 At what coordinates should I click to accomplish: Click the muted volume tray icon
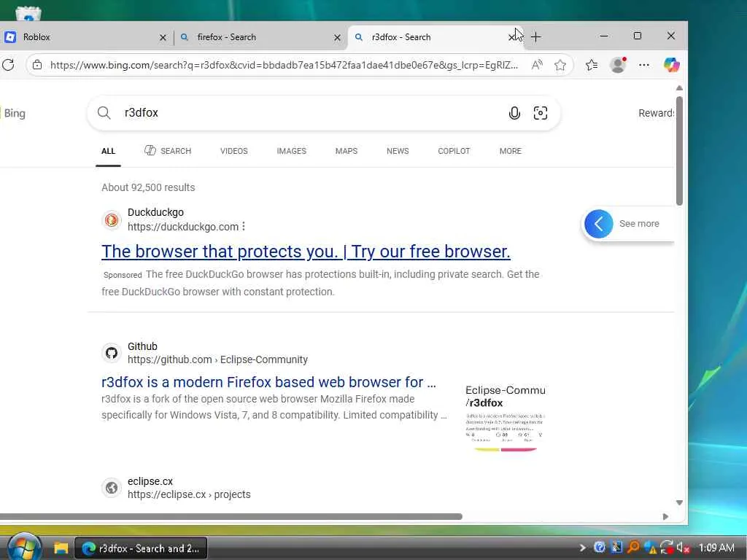point(683,548)
